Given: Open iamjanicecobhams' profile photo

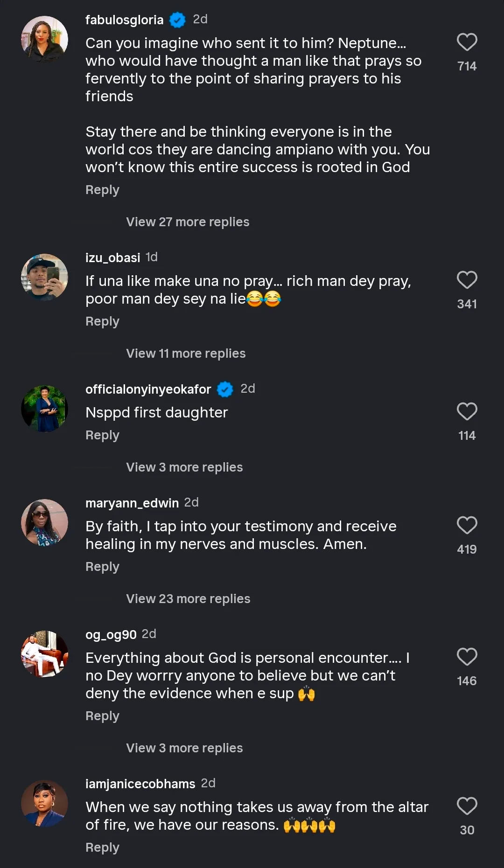Looking at the screenshot, I should (x=45, y=804).
